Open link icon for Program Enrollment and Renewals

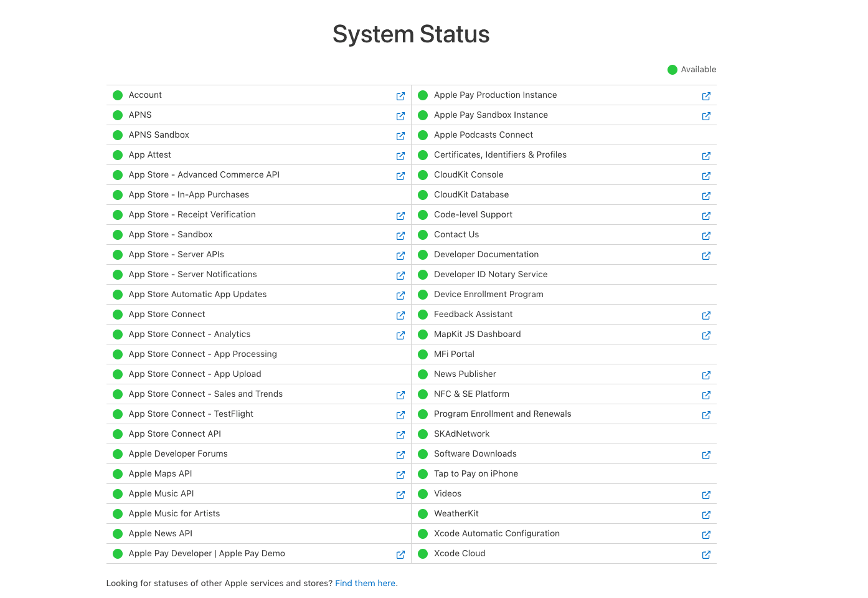[x=706, y=415]
